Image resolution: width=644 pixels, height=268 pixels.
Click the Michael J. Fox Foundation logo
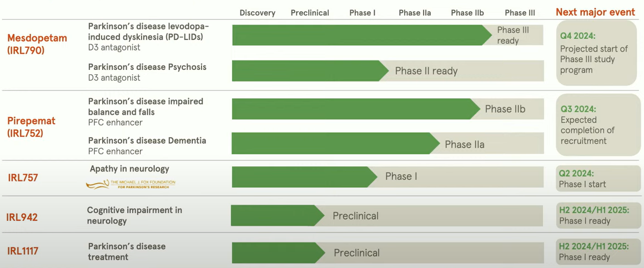pos(130,183)
